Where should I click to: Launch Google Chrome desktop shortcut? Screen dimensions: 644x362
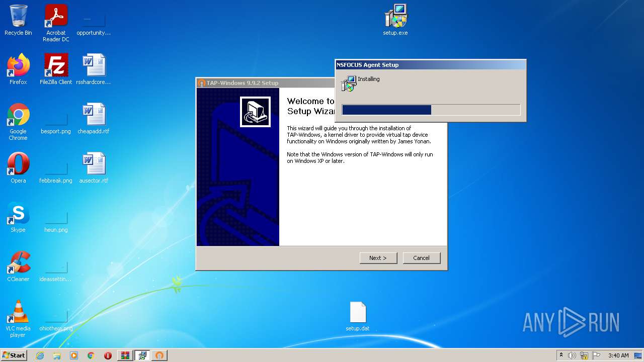[18, 122]
